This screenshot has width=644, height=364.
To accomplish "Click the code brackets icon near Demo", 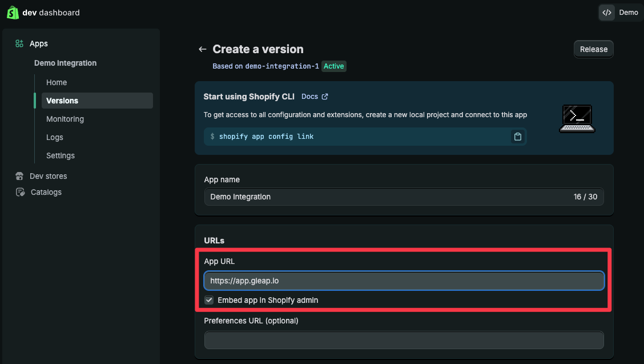I will click(x=607, y=13).
